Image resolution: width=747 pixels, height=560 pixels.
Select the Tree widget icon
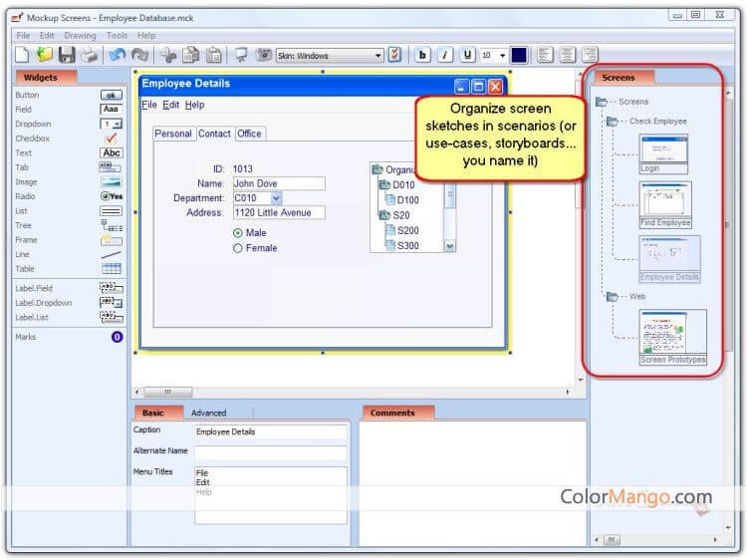111,225
